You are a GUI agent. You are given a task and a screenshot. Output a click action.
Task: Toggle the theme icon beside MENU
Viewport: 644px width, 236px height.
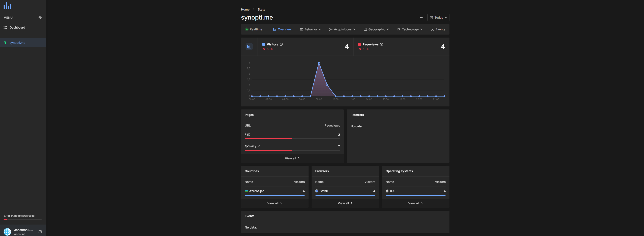coord(40,18)
